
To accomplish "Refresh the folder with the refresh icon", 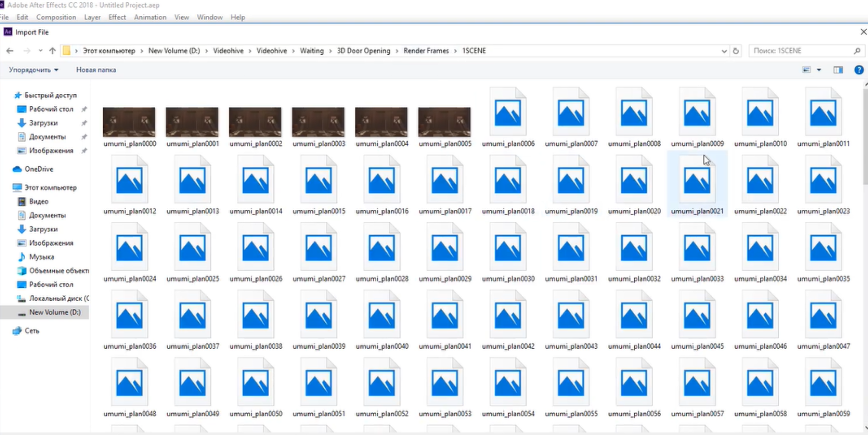I will click(x=736, y=51).
